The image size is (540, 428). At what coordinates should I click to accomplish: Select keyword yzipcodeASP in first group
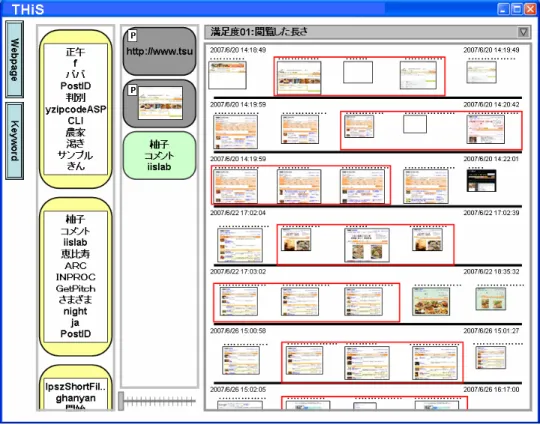click(76, 109)
